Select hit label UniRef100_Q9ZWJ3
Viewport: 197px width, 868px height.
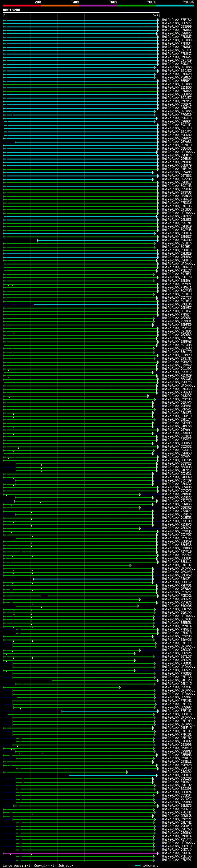[x=176, y=145]
